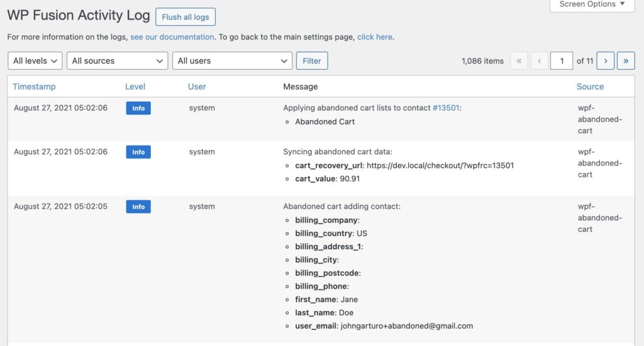Click the billing_city entry
Viewport: 644px width, 346px height.
click(x=317, y=260)
